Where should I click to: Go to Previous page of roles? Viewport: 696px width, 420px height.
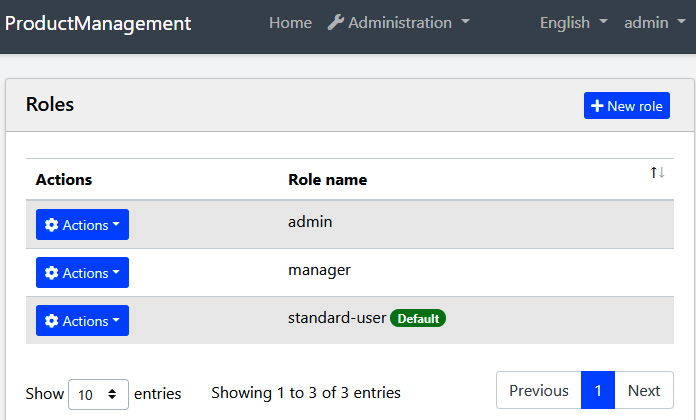(x=538, y=391)
